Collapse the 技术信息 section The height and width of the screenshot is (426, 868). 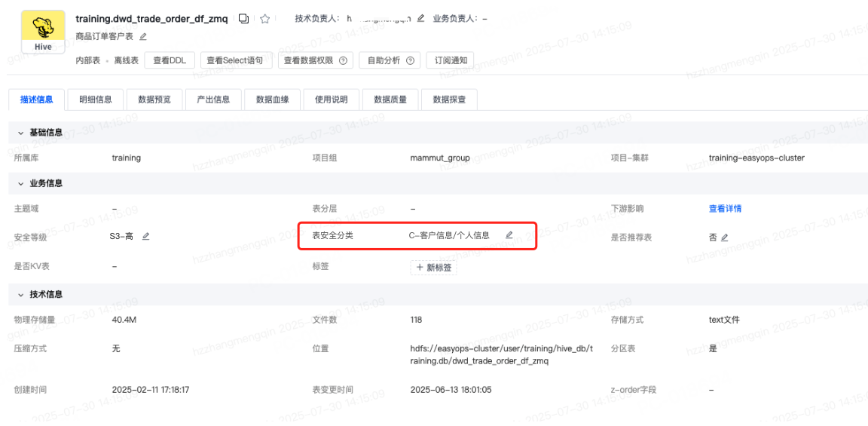click(20, 294)
